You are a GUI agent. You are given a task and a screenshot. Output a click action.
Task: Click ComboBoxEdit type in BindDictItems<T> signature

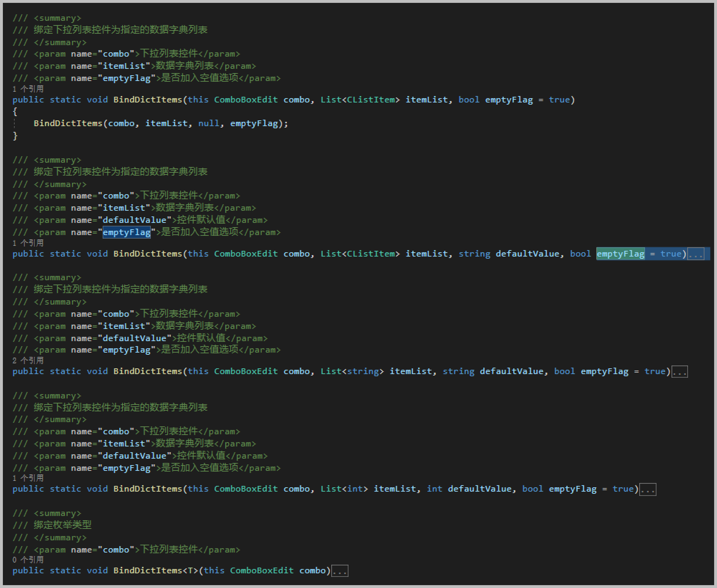[261, 571]
